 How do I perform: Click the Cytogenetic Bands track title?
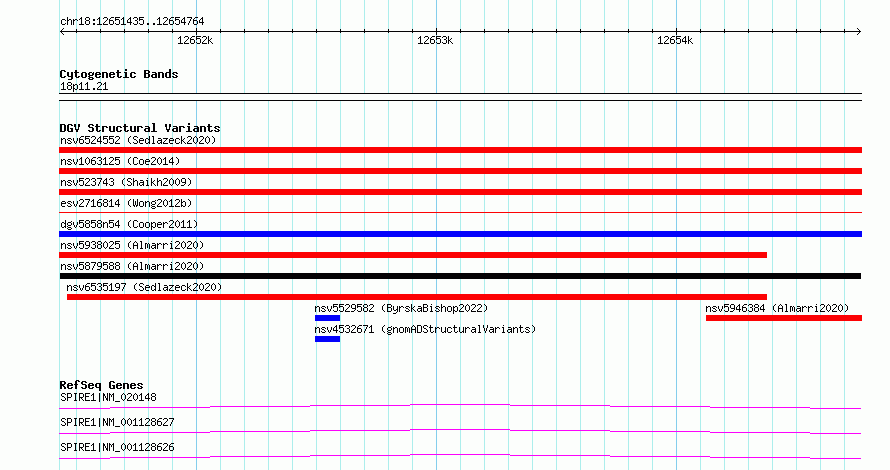119,74
